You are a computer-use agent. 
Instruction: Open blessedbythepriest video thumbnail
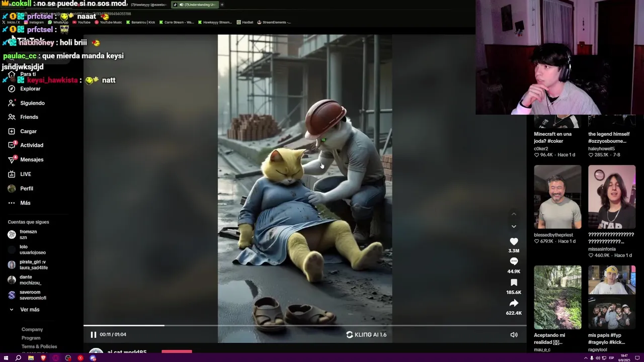pos(557,197)
